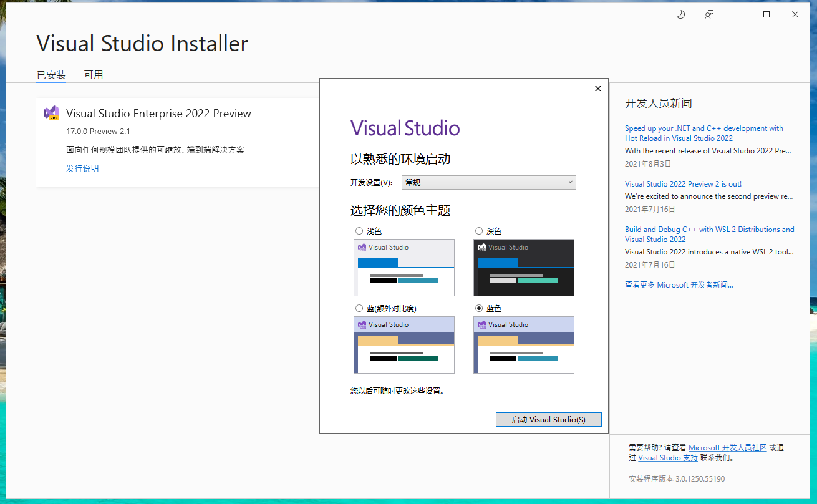Open Hot Reload in Visual Studio 2022 article
The width and height of the screenshot is (817, 504).
pos(704,133)
